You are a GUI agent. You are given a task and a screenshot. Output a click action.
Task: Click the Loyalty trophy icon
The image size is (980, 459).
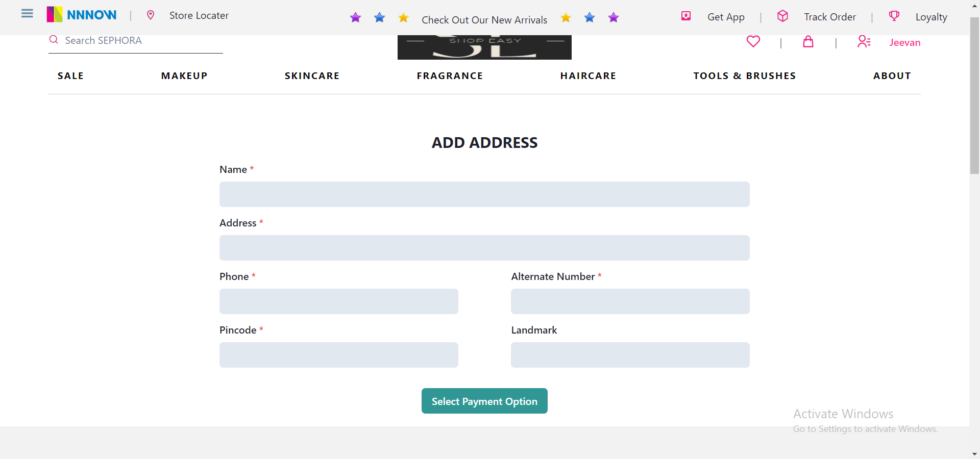click(x=894, y=16)
